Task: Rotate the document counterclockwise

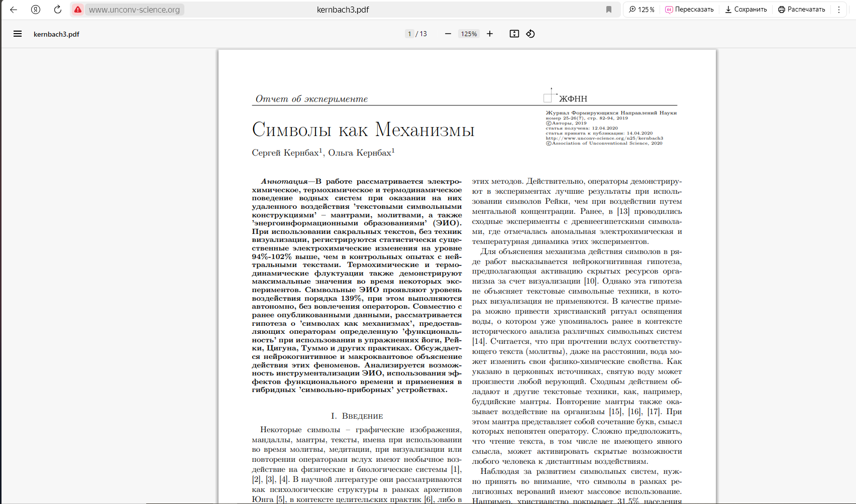Action: click(530, 34)
